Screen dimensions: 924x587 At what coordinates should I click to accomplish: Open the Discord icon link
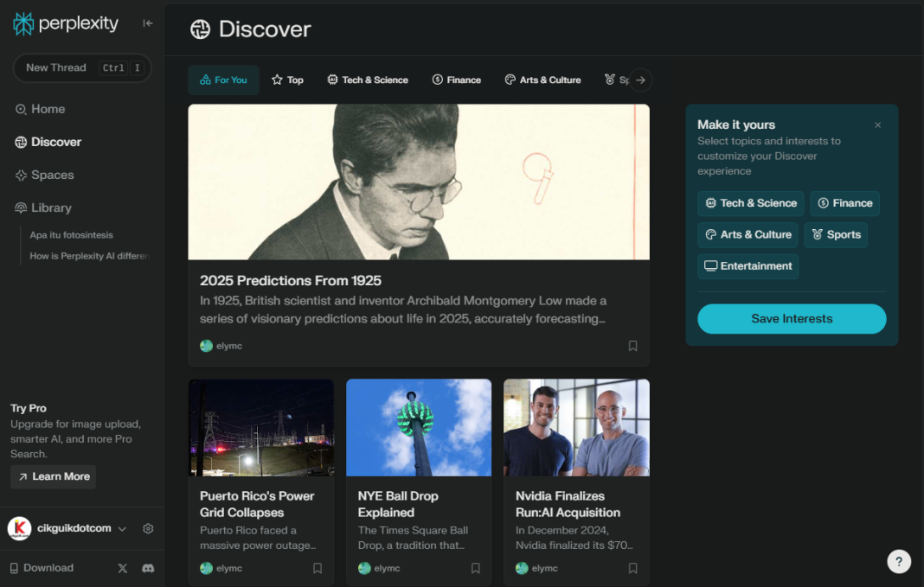[148, 568]
